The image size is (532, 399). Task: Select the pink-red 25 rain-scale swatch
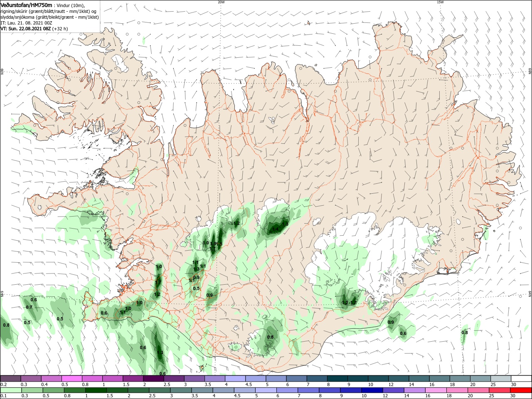499,390
